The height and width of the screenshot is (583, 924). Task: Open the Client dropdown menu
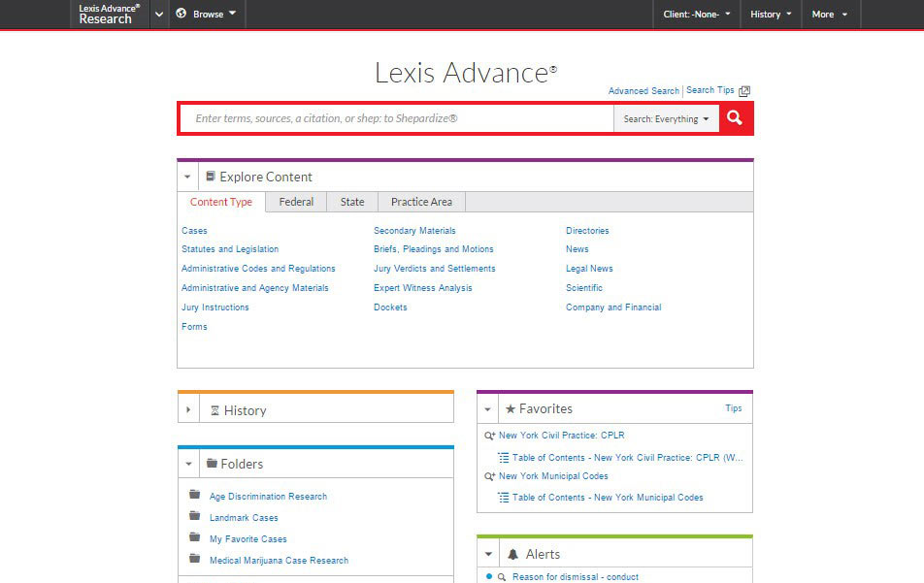[x=697, y=15]
